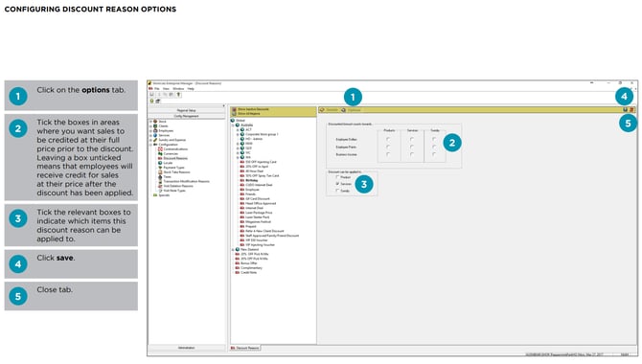Image resolution: width=642 pixels, height=364 pixels.
Task: Collapse the Configuration tree node
Action: coord(150,145)
